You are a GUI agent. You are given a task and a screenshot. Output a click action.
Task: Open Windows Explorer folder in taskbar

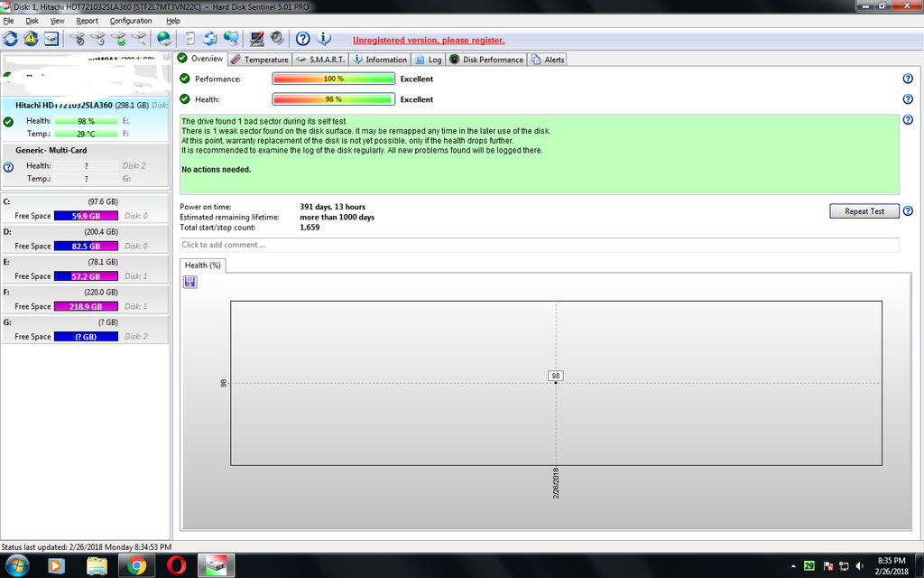point(97,565)
